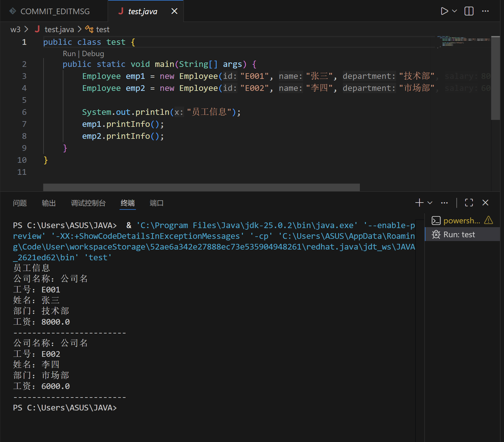
Task: Select powershell terminal in list
Action: pos(461,221)
